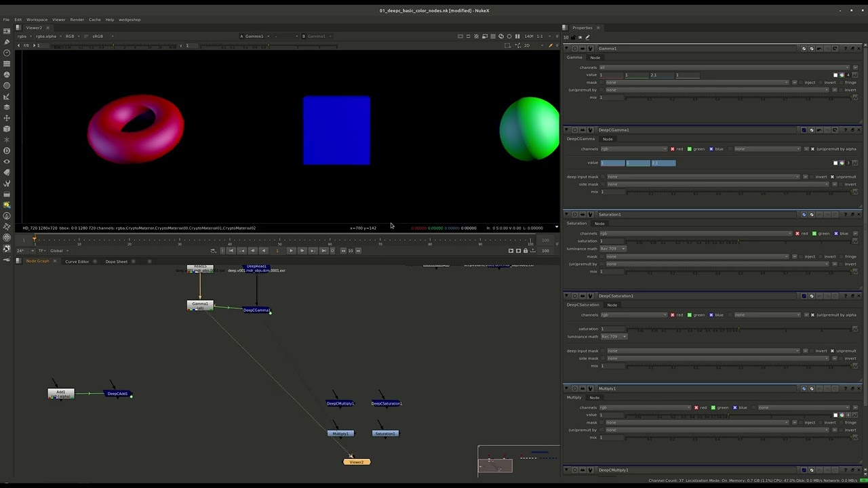Open color wheel for DeepCGamma1 value
The image size is (868, 488).
[x=842, y=163]
